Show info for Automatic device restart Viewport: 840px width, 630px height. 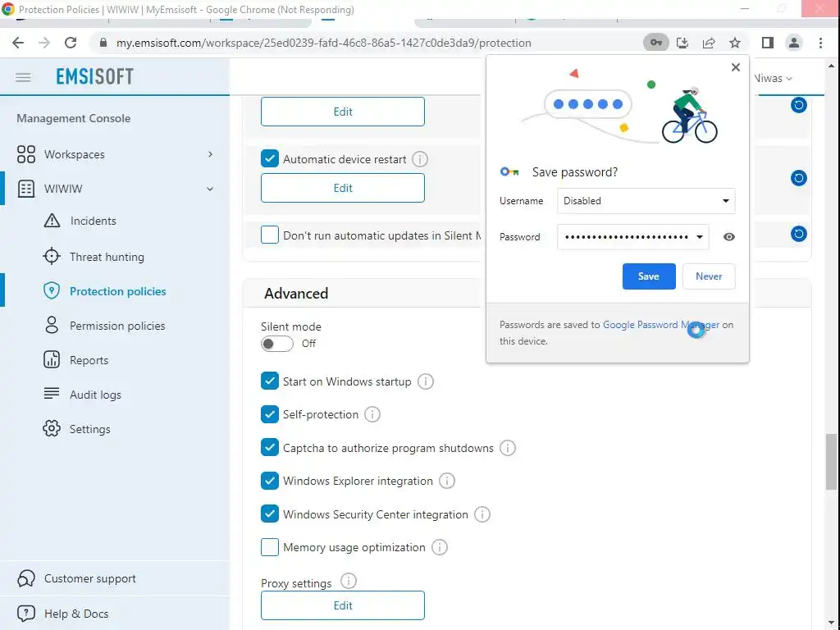(x=420, y=159)
